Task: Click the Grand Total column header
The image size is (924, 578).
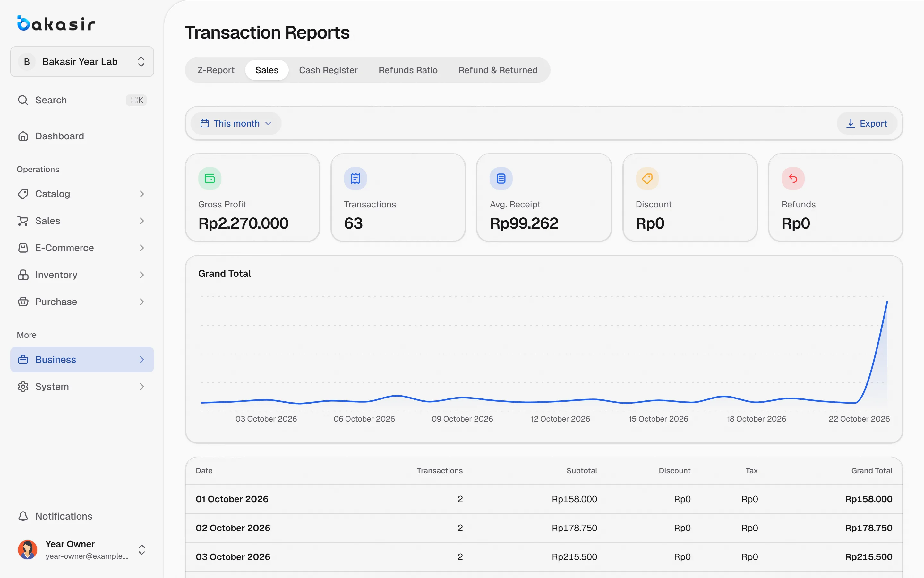Action: (872, 470)
